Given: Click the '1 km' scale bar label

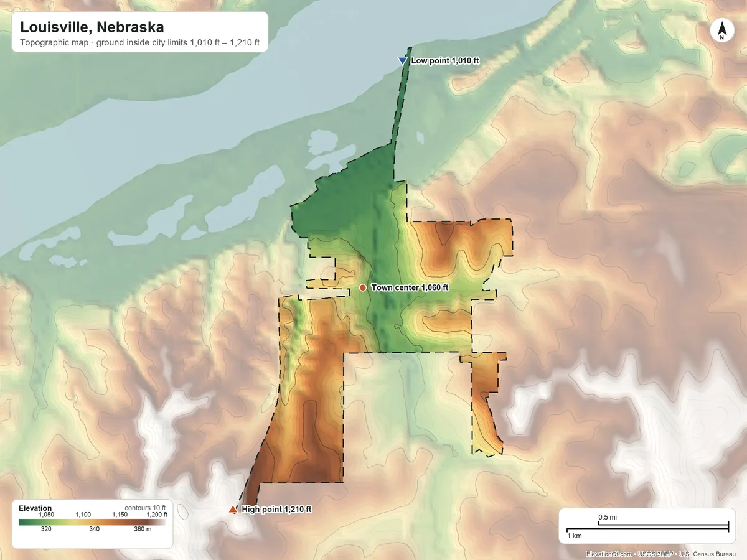Looking at the screenshot, I should coord(574,536).
